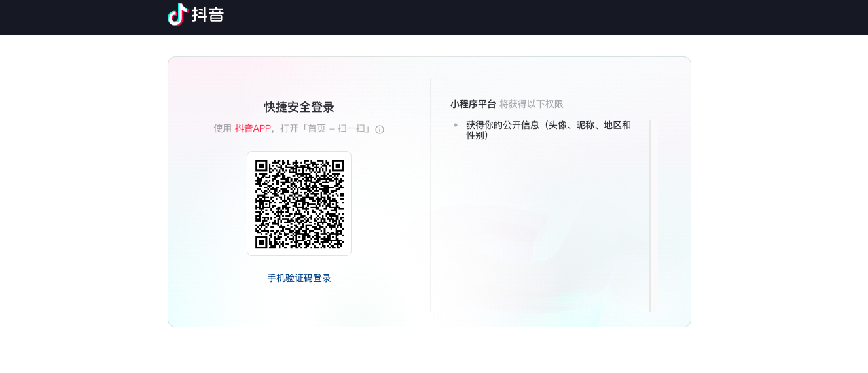Click the QR code image for login
The height and width of the screenshot is (373, 868).
point(299,204)
